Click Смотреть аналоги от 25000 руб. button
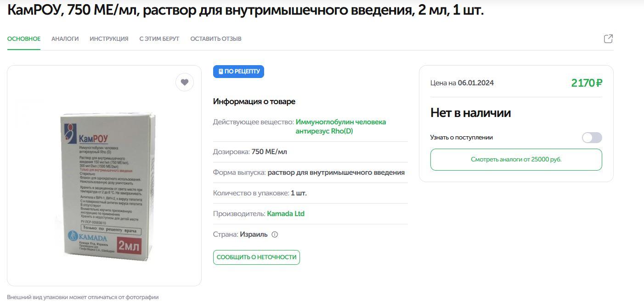Image resolution: width=644 pixels, height=306 pixels. pyautogui.click(x=516, y=160)
